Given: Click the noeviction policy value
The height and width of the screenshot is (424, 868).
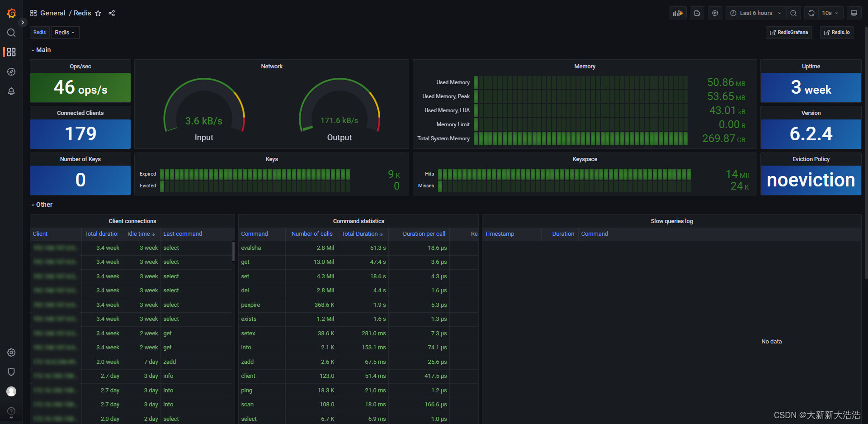Looking at the screenshot, I should (811, 180).
